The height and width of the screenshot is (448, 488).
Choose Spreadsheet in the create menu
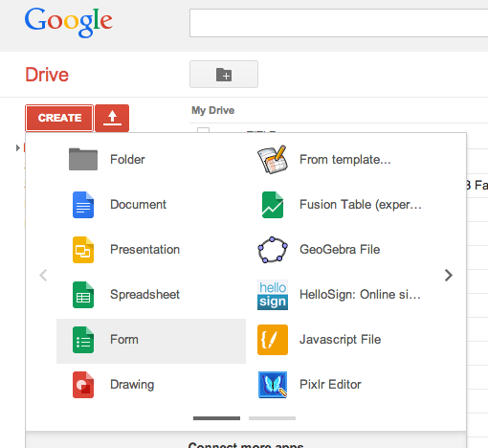[x=151, y=295]
